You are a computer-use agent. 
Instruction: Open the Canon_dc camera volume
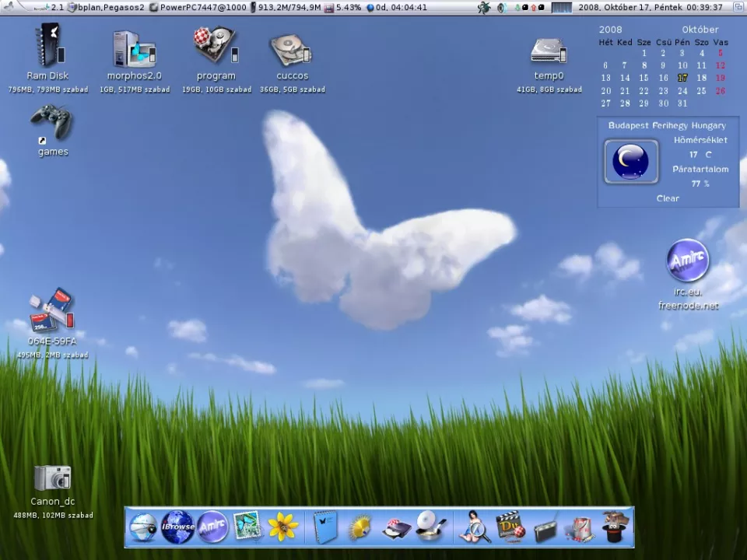52,478
